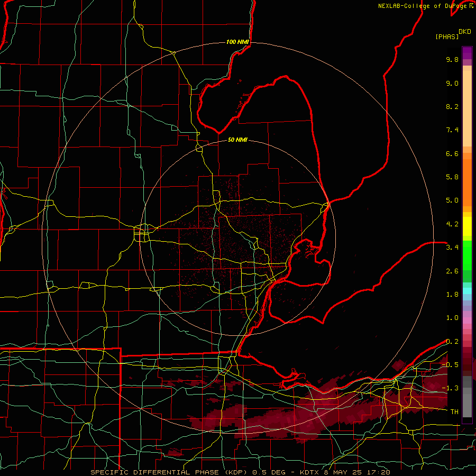Click the 1.8 legend value
This screenshot has height=476, width=476.
[x=452, y=294]
